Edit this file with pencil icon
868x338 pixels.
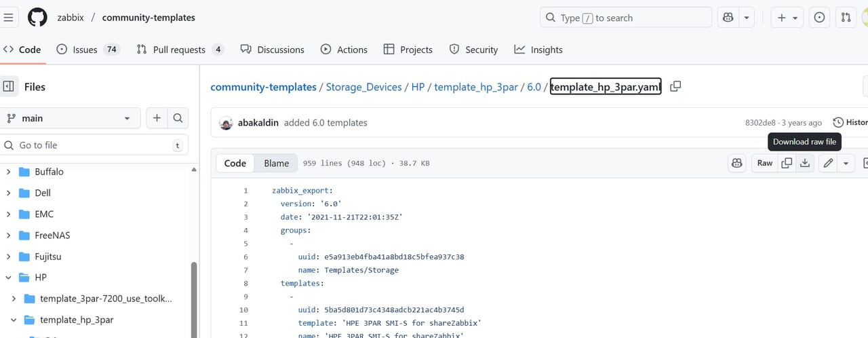[x=828, y=163]
